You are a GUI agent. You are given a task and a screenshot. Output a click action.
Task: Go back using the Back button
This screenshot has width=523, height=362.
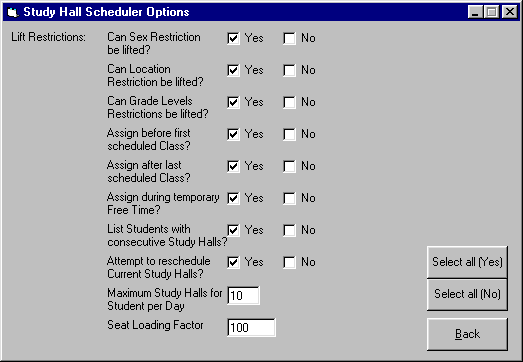tap(467, 334)
